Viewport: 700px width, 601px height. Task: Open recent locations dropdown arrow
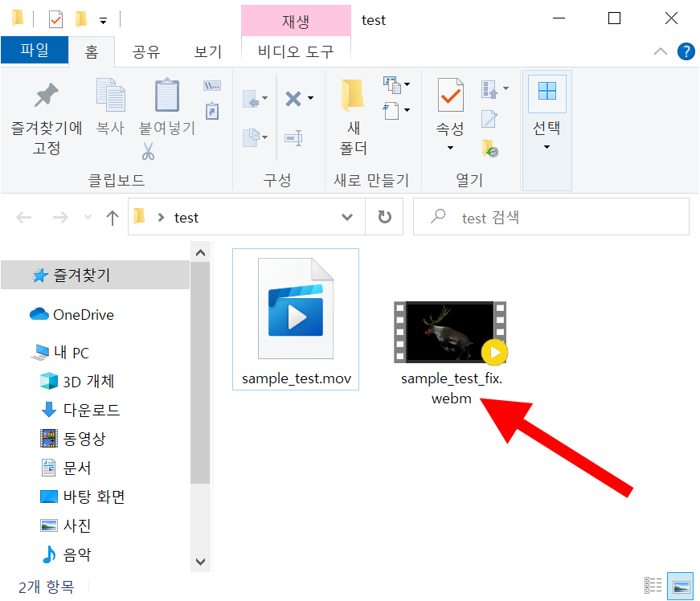tap(88, 217)
